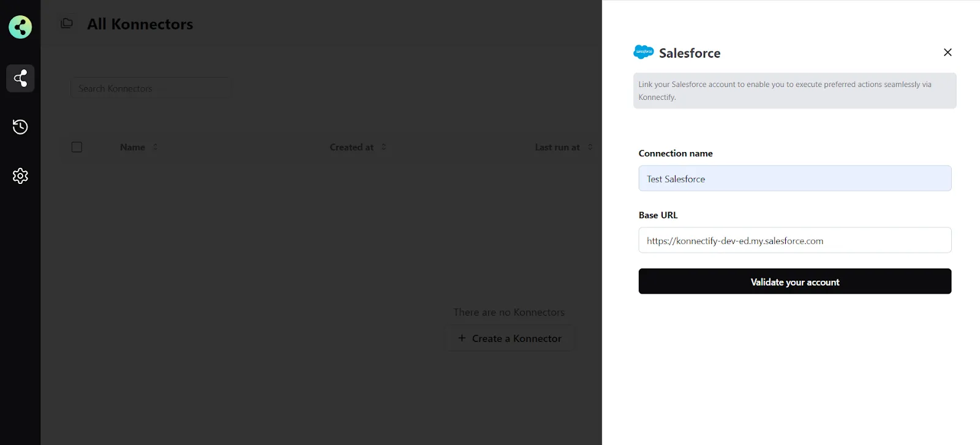Screen dimensions: 980x445
Task: Click Create a Konnector button
Action: click(510, 338)
